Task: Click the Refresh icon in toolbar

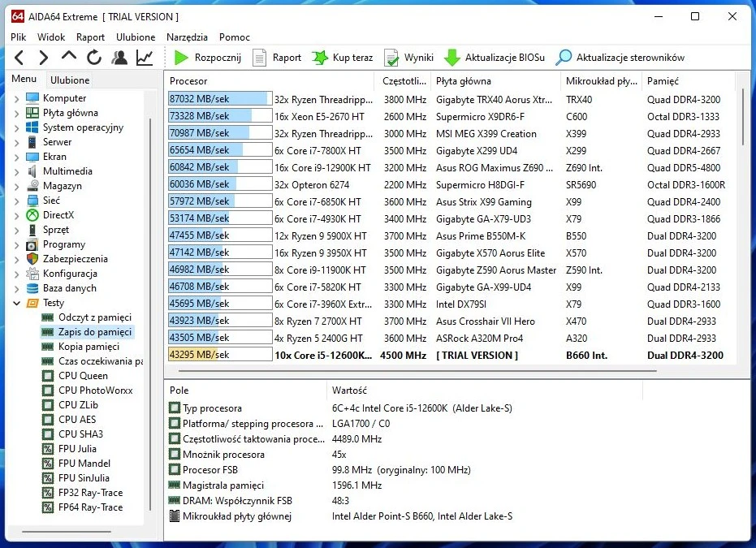Action: [x=94, y=58]
